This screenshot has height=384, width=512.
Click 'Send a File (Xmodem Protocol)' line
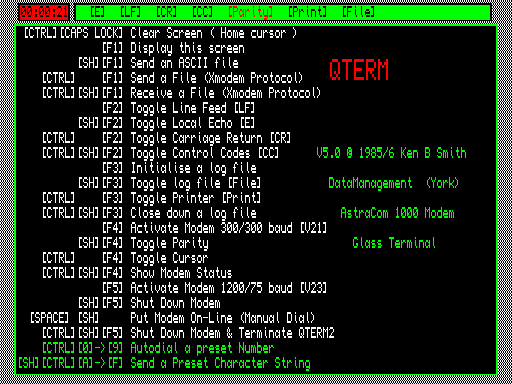click(216, 78)
